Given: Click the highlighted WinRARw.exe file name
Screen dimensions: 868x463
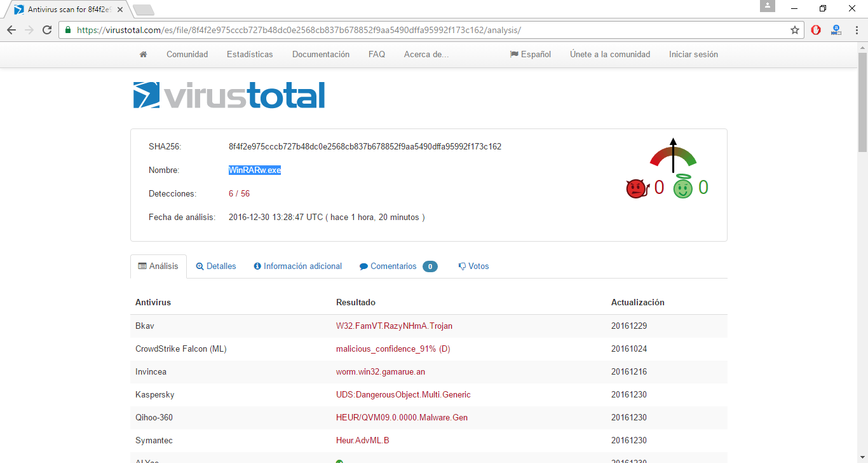Looking at the screenshot, I should pyautogui.click(x=255, y=170).
